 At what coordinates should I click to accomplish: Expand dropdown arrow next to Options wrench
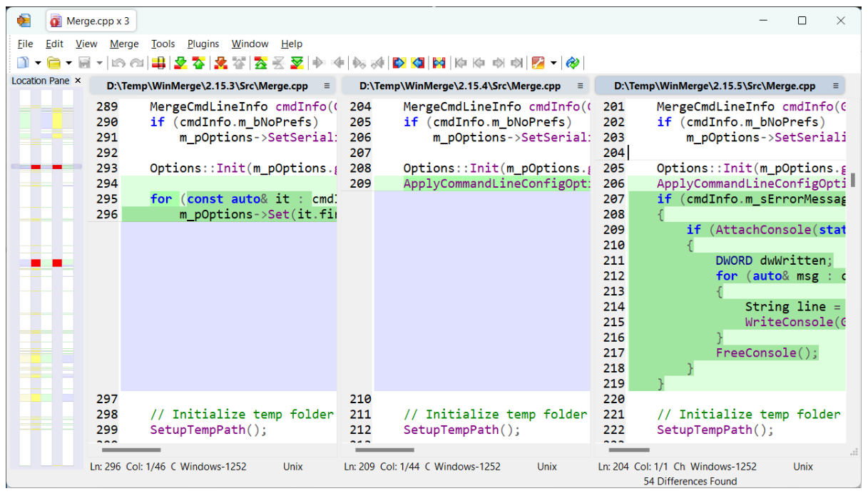pyautogui.click(x=553, y=63)
